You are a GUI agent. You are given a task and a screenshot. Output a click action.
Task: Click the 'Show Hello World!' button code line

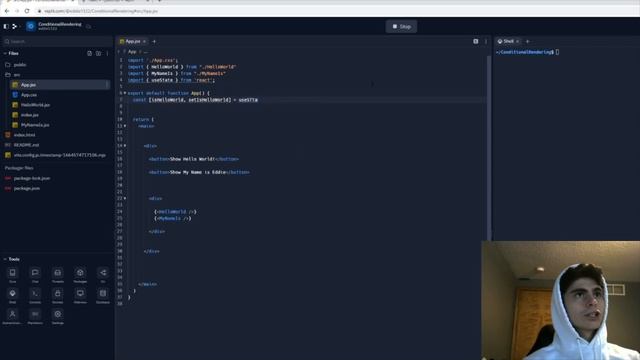pos(194,159)
